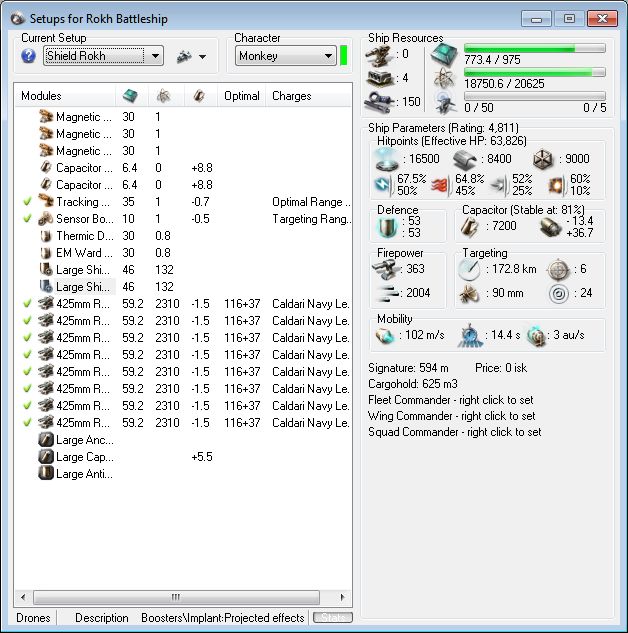The image size is (628, 633).
Task: Toggle the Tracking module active checkmark
Action: (27, 201)
